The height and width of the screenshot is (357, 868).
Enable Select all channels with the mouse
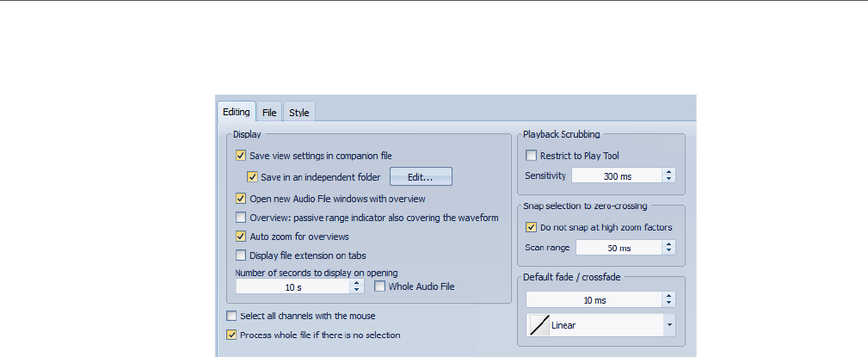tap(231, 316)
